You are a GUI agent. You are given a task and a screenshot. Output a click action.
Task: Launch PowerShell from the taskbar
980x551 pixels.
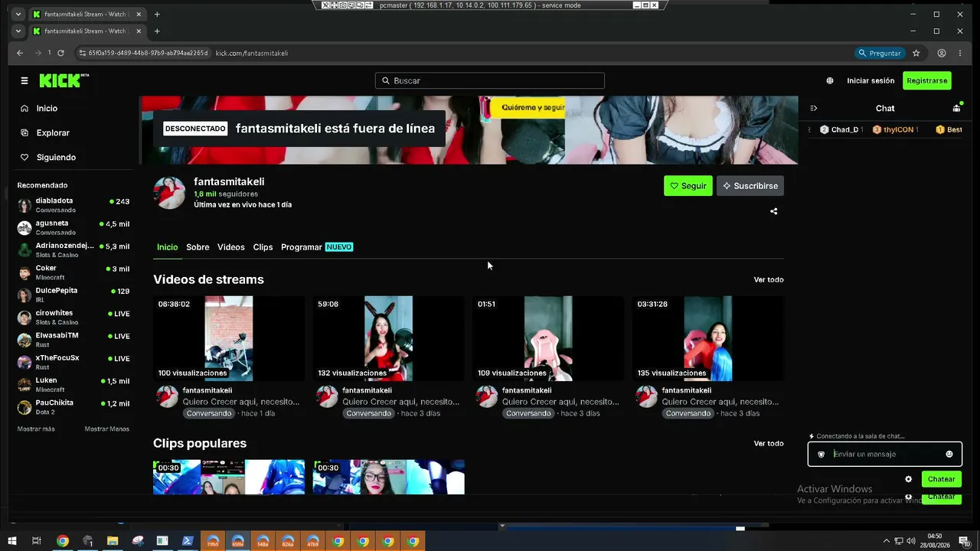click(188, 541)
